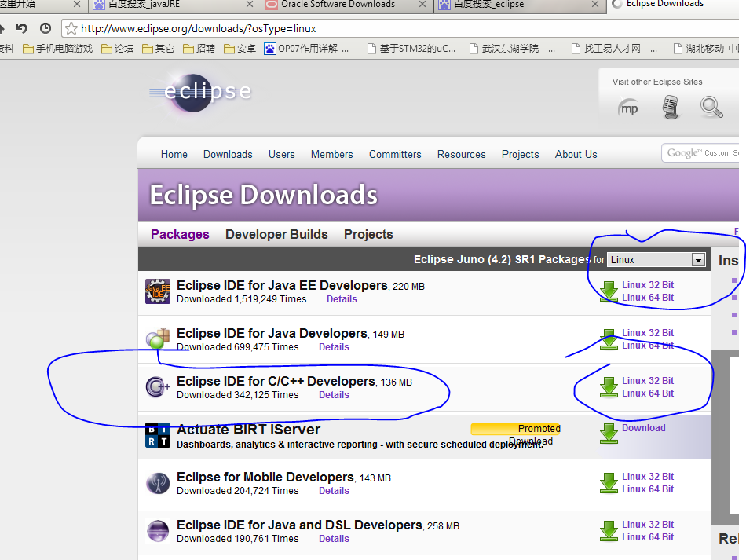Open Details for C/C++ Developers

[x=334, y=395]
